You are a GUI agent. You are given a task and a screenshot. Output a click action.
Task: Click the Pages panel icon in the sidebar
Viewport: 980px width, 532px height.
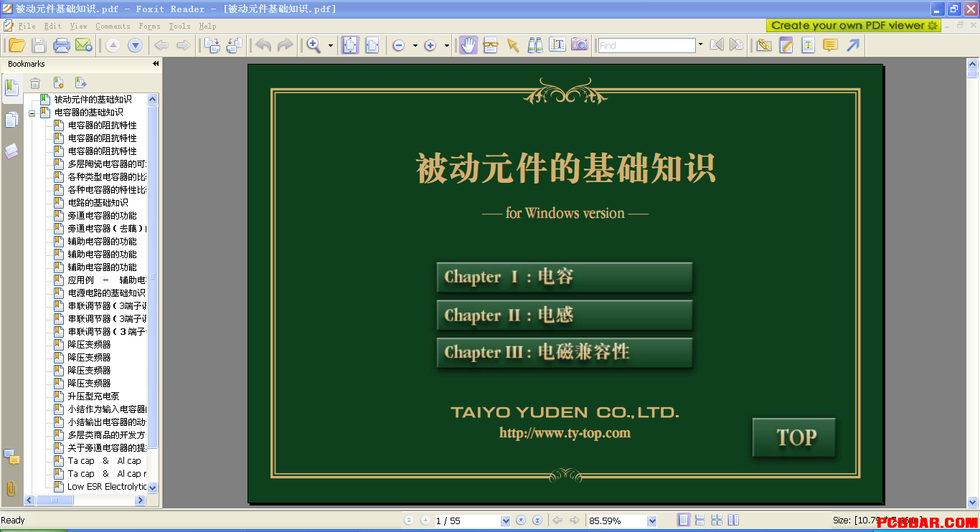pyautogui.click(x=11, y=120)
